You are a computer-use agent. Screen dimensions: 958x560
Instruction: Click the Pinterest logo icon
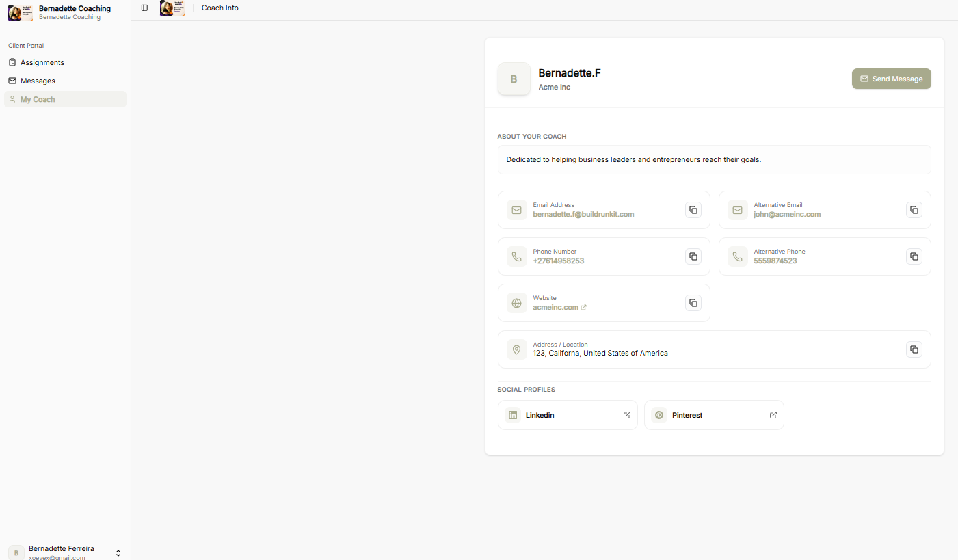[x=659, y=415]
